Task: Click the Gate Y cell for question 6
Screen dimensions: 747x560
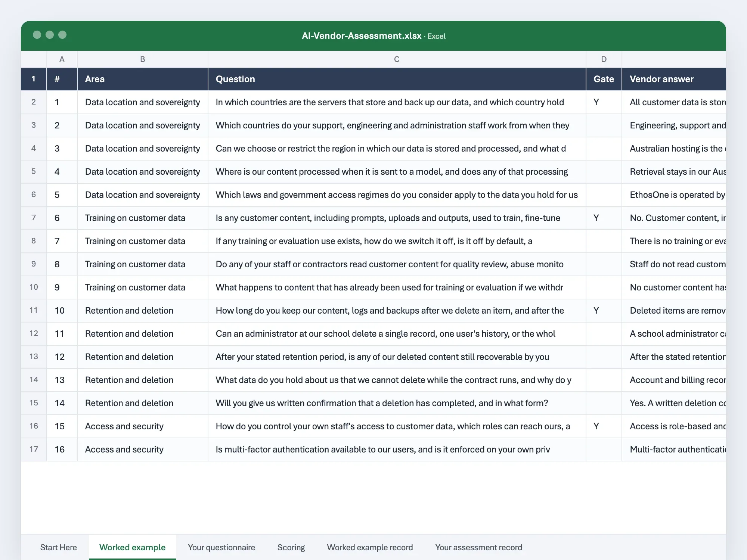Action: pyautogui.click(x=604, y=218)
